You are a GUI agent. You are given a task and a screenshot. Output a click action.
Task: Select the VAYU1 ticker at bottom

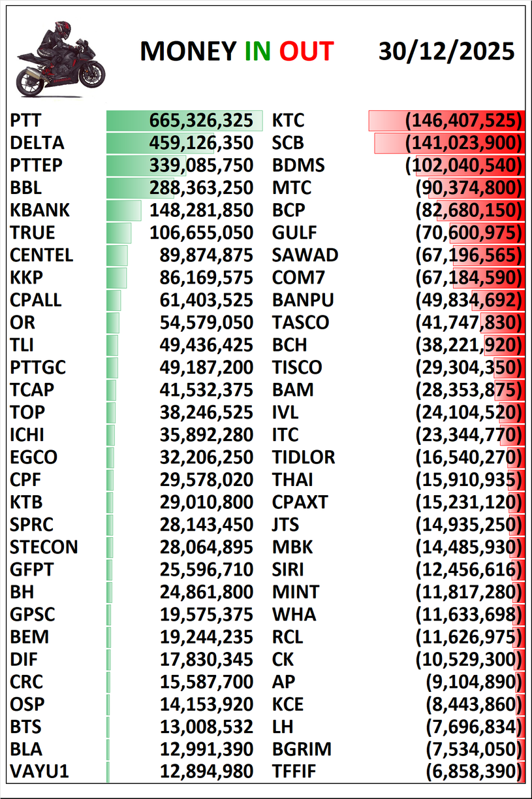(40, 772)
